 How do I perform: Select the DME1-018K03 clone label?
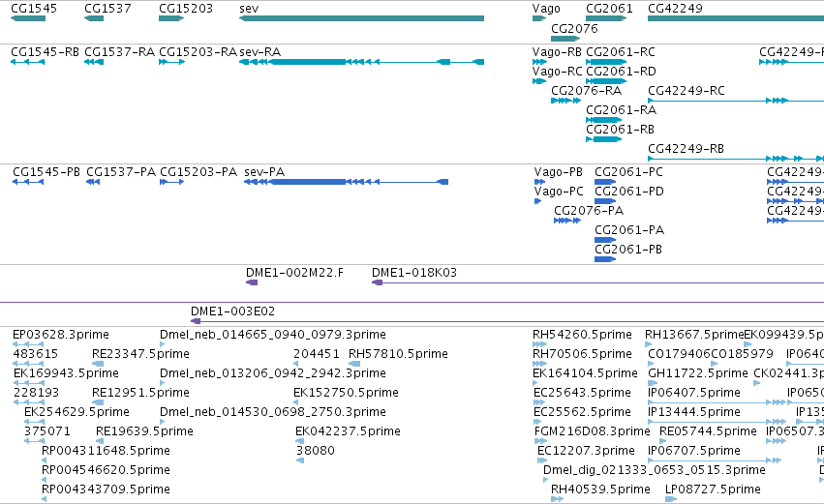point(414,273)
